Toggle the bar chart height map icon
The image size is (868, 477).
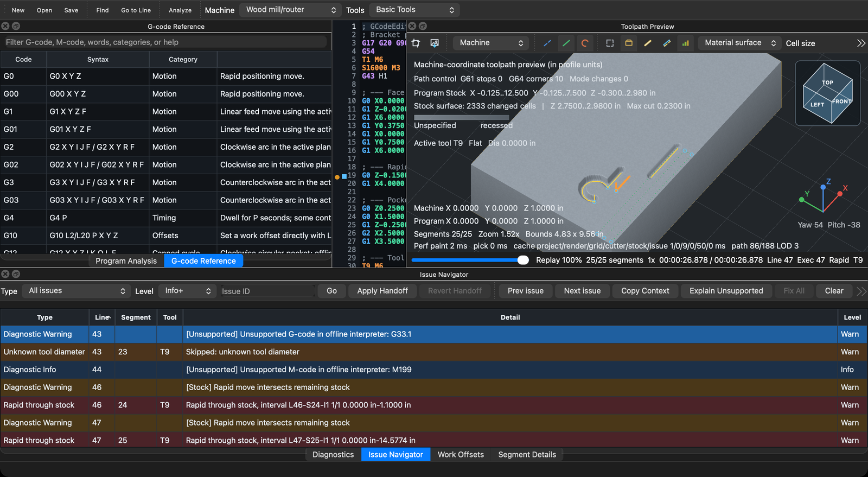[x=686, y=43]
